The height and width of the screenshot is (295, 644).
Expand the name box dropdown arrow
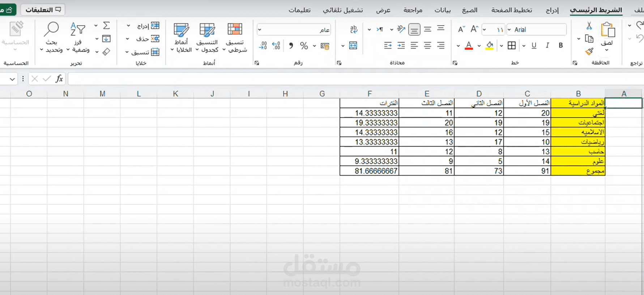click(12, 79)
